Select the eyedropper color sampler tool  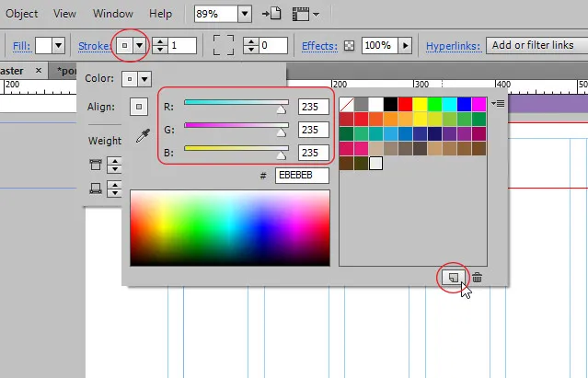point(143,135)
